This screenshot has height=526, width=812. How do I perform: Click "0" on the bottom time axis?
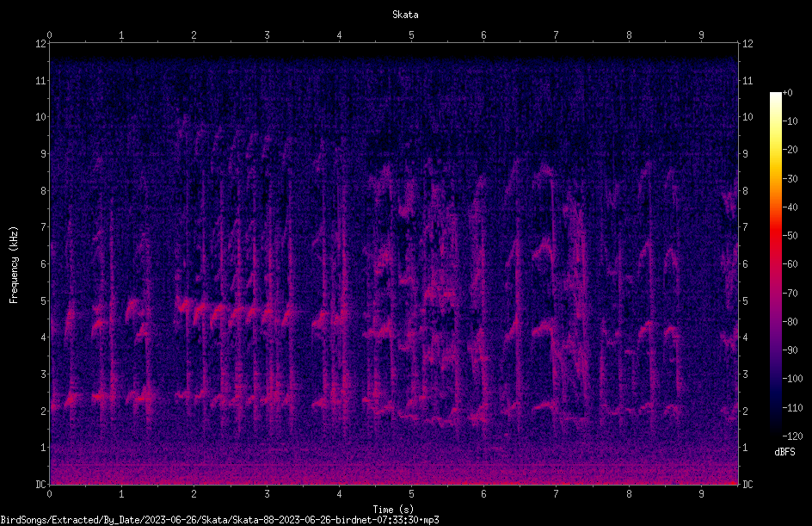(x=49, y=494)
